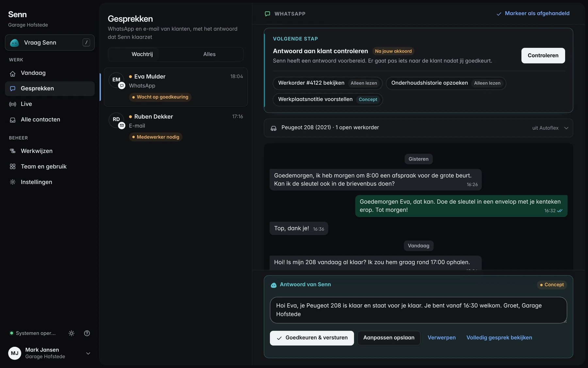The image size is (588, 368).
Task: Click the RD avatar with e-mail badge
Action: click(117, 120)
